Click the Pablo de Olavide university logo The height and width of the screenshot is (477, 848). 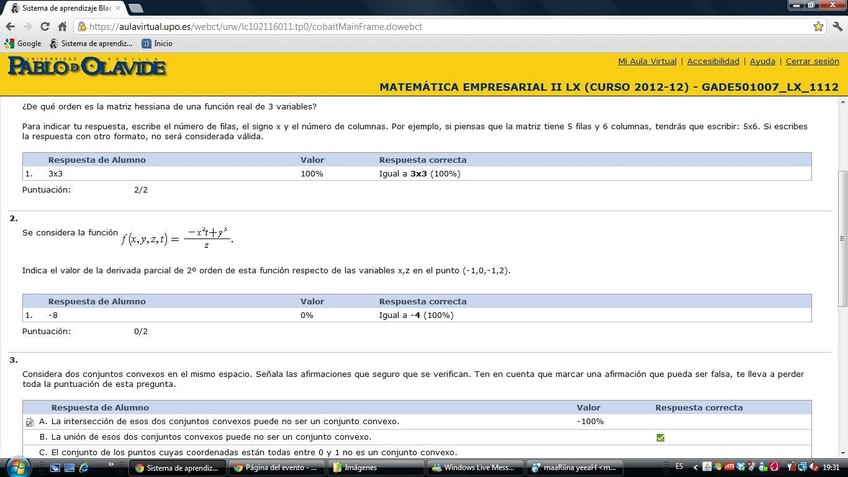coord(87,67)
